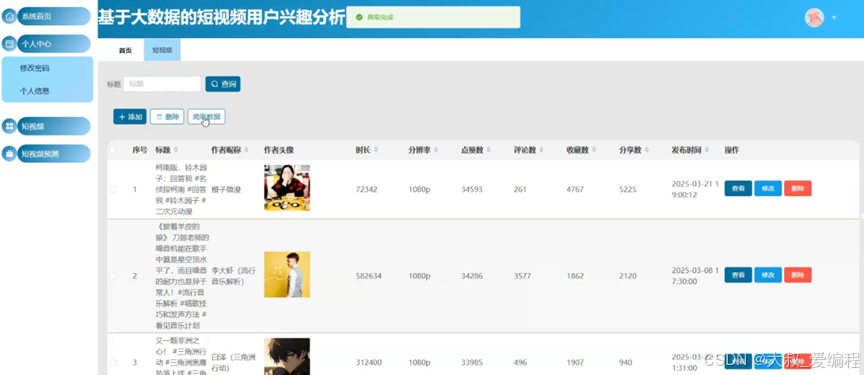864x375 pixels.
Task: Click the 2025-03-08 publish time cell
Action: click(x=695, y=276)
